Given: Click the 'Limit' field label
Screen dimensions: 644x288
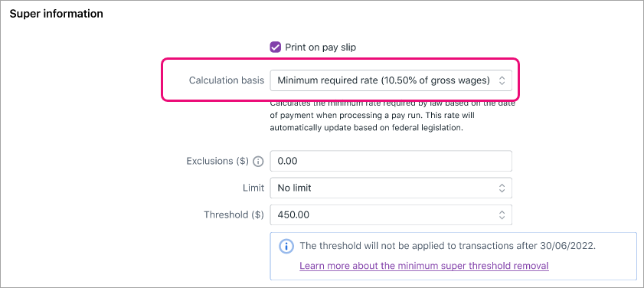Looking at the screenshot, I should tap(253, 188).
